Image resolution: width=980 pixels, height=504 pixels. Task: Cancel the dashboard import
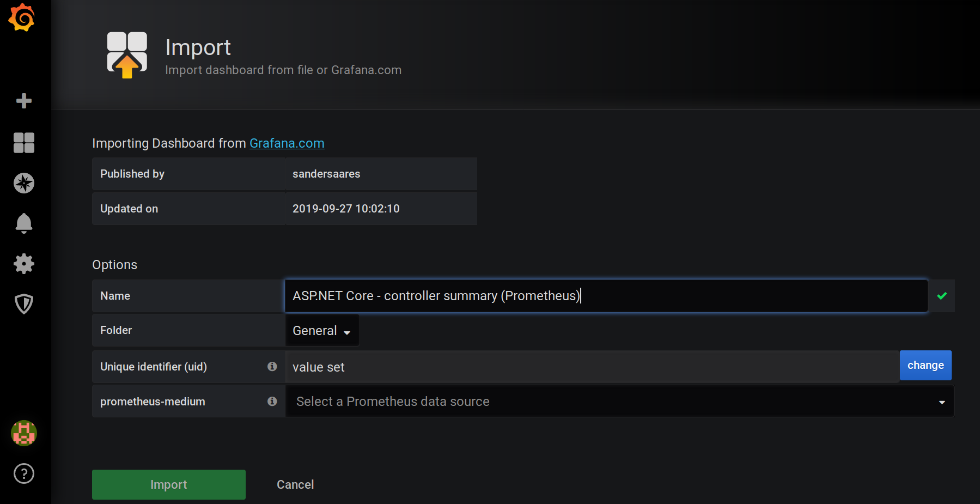pos(295,484)
